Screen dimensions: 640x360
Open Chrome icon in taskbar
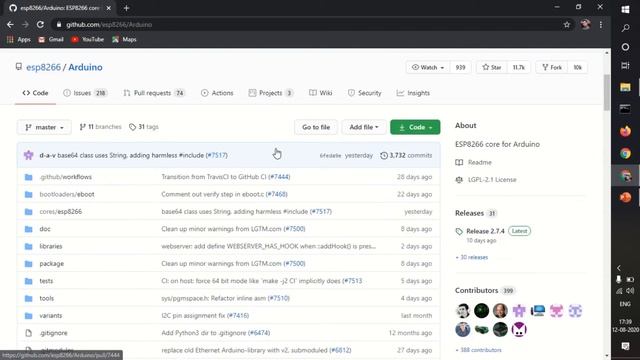pos(625,153)
